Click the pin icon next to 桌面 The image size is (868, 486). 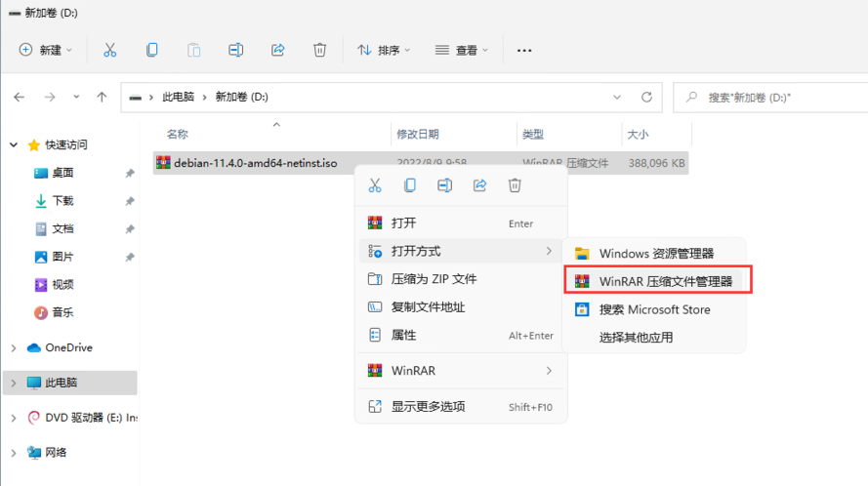[130, 174]
